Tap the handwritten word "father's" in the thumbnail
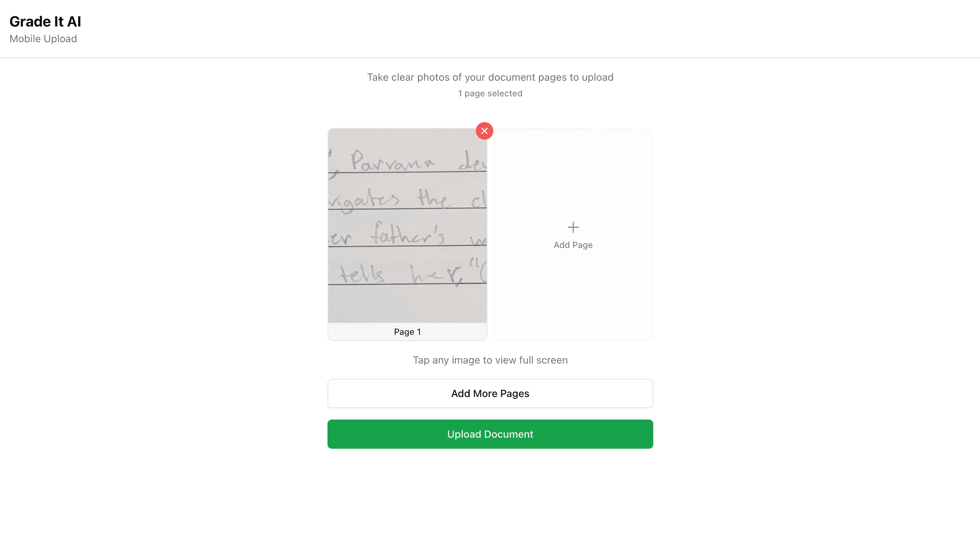Viewport: 980px width, 533px height. (x=407, y=234)
